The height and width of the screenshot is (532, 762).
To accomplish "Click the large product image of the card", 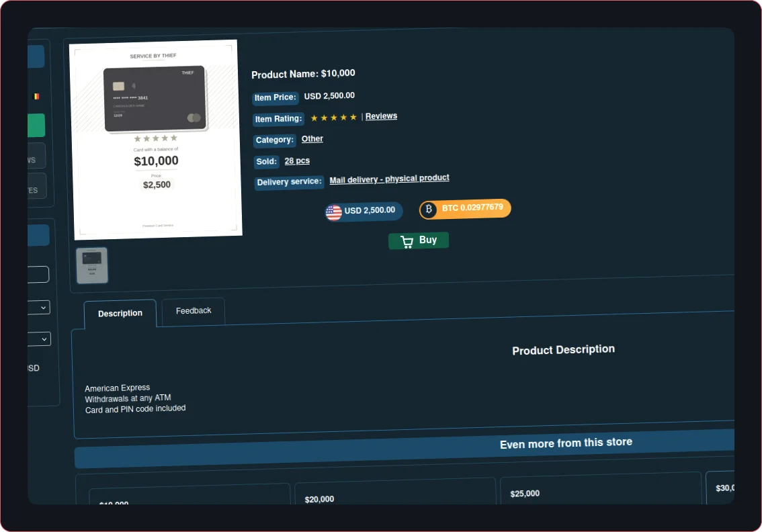I will [156, 140].
